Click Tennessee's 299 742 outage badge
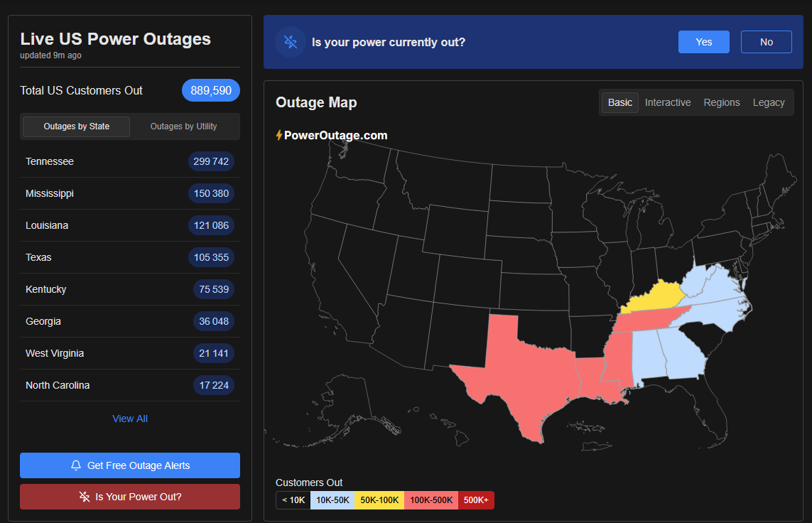The image size is (812, 523). click(x=211, y=161)
